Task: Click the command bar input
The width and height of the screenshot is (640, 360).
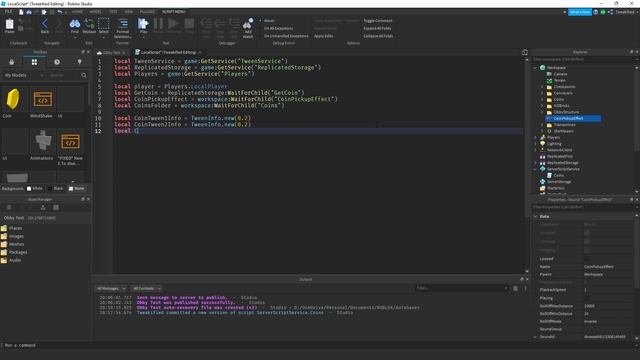Action: point(320,345)
